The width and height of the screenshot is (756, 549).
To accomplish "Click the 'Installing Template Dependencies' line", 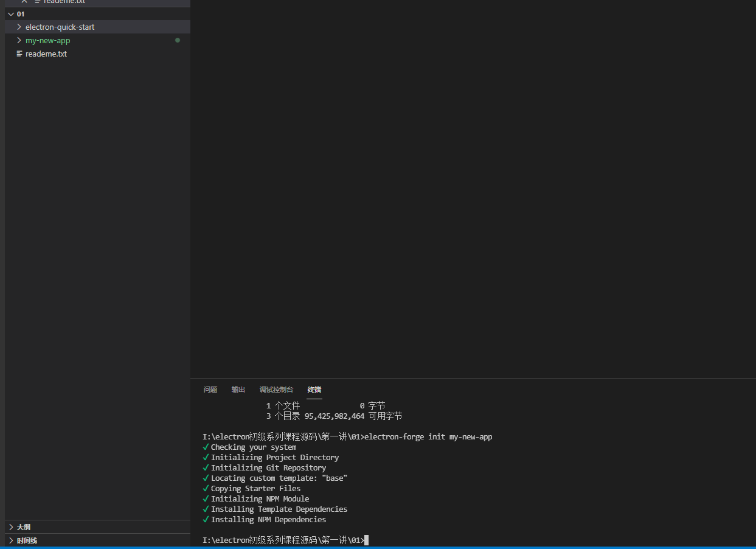I will click(x=279, y=509).
